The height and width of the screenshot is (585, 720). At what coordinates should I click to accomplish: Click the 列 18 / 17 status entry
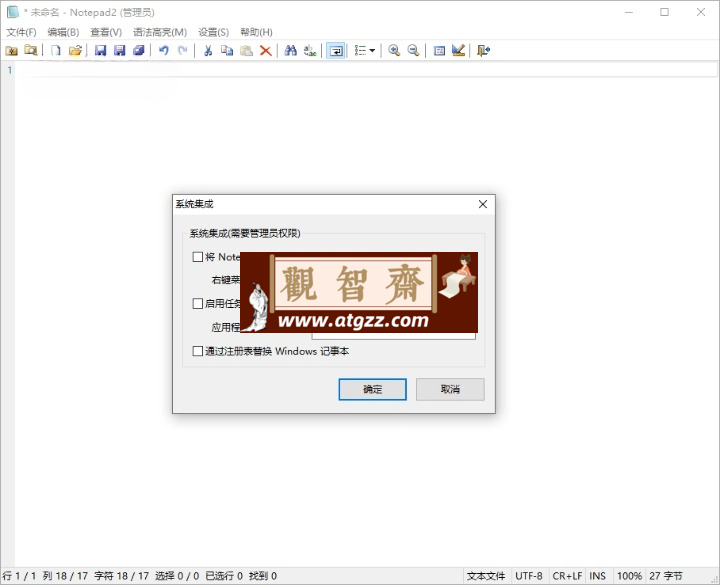pos(65,576)
